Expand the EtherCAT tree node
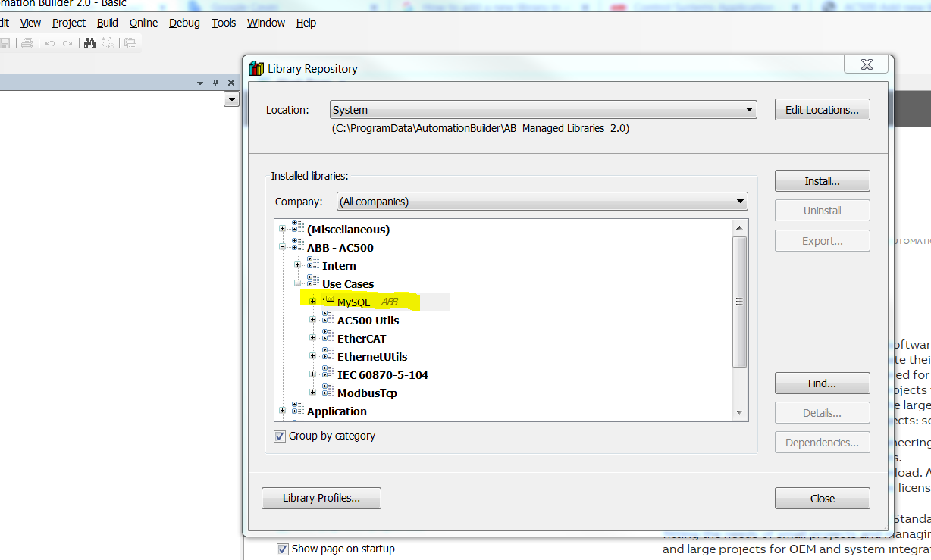Viewport: 931px width, 560px height. [312, 338]
